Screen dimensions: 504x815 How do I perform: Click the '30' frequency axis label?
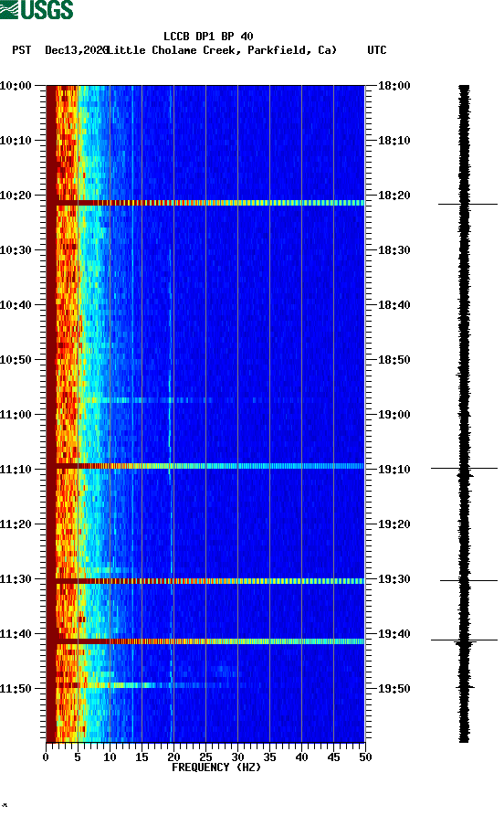[237, 757]
